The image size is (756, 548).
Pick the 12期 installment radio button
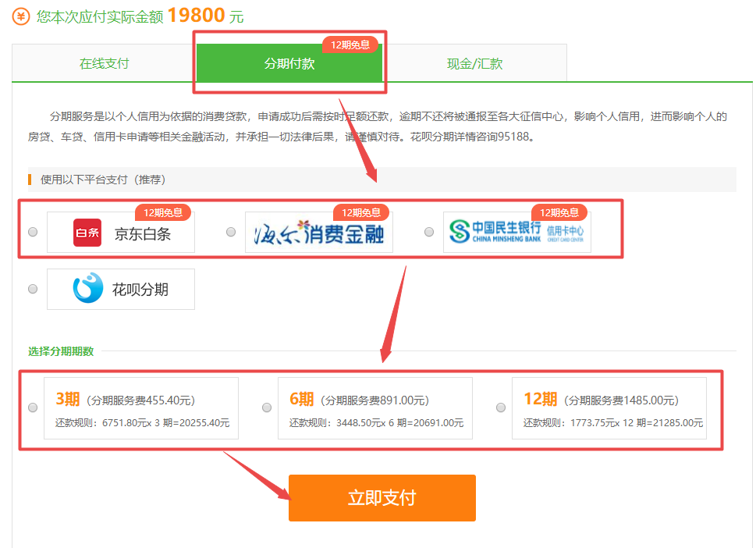pos(501,407)
